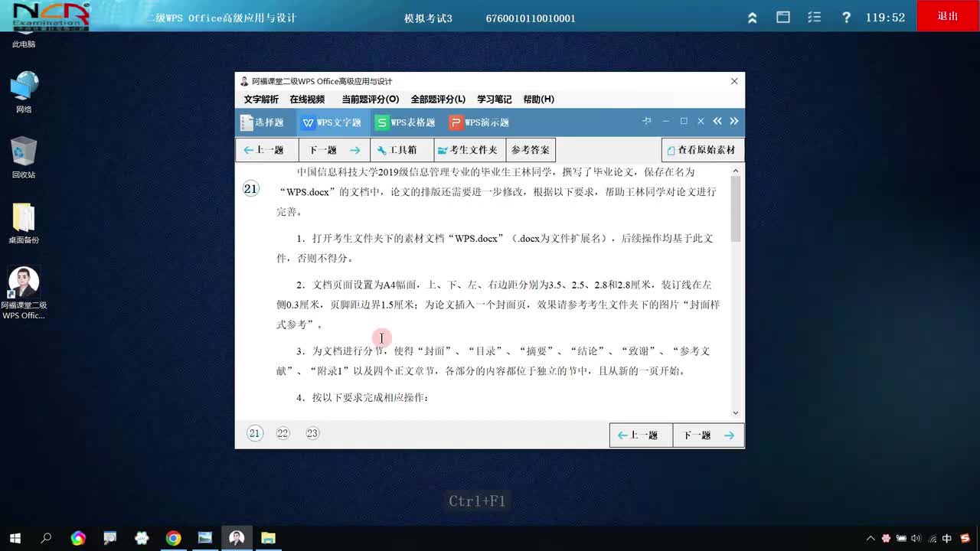Viewport: 980px width, 551px height.
Task: Open the 选择题 tab
Action: click(x=262, y=122)
